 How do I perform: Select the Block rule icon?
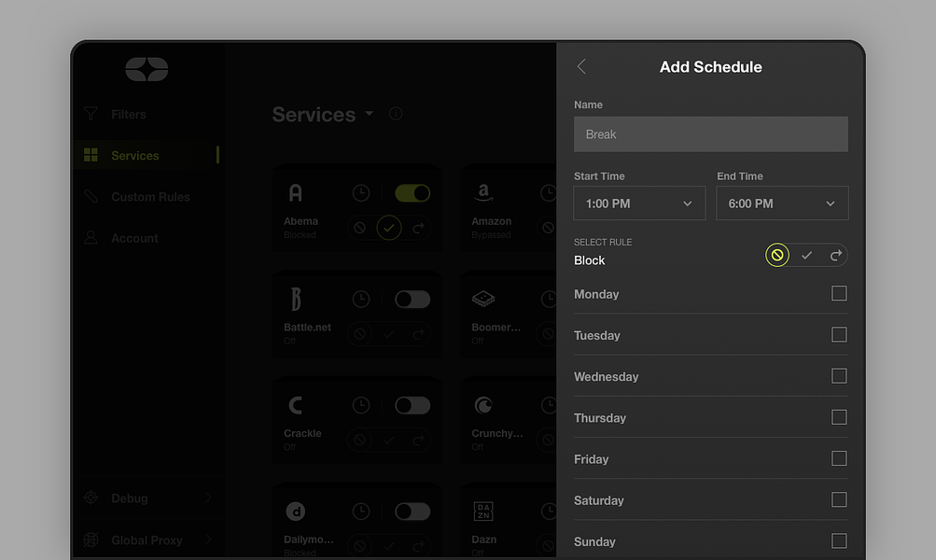tap(777, 256)
